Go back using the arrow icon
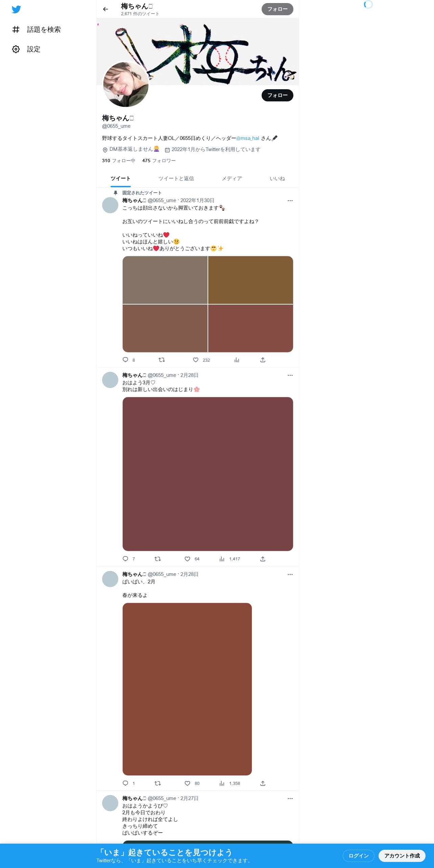The height and width of the screenshot is (868, 434). click(105, 9)
